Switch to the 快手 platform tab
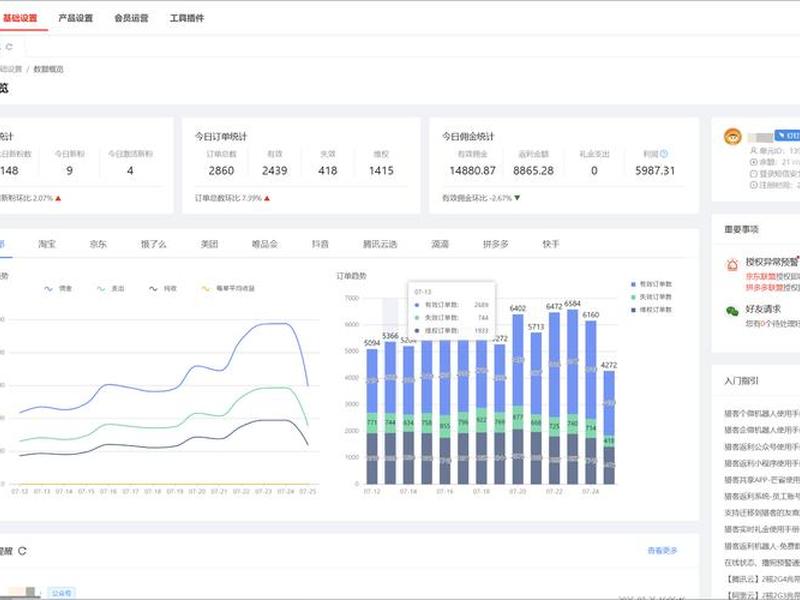800x600 pixels. 551,244
